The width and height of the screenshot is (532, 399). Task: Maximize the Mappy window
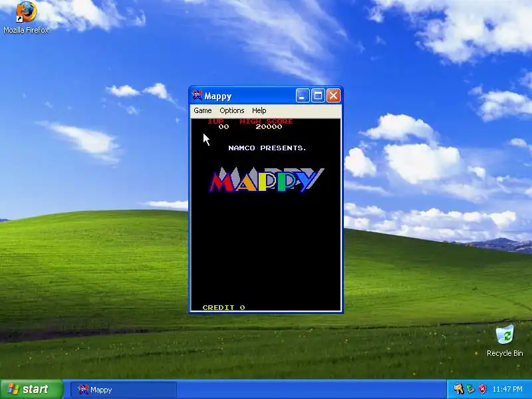coord(318,96)
